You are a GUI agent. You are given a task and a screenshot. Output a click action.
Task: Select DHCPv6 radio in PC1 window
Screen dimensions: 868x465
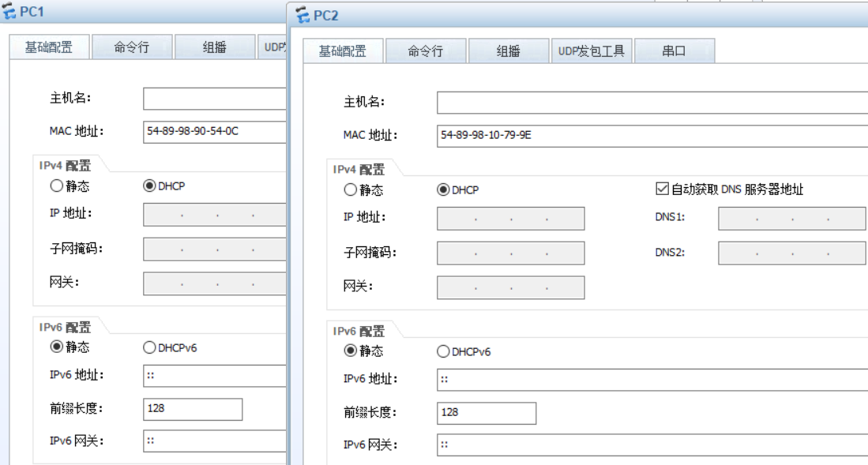coord(149,347)
